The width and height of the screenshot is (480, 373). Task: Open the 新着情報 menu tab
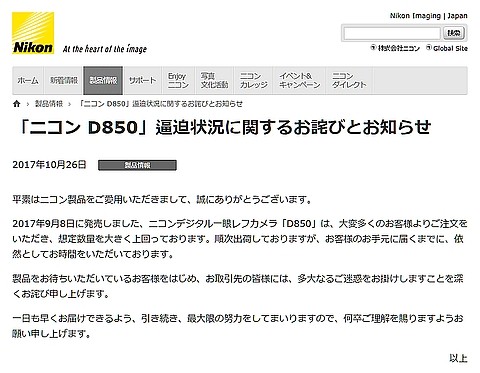[x=64, y=81]
